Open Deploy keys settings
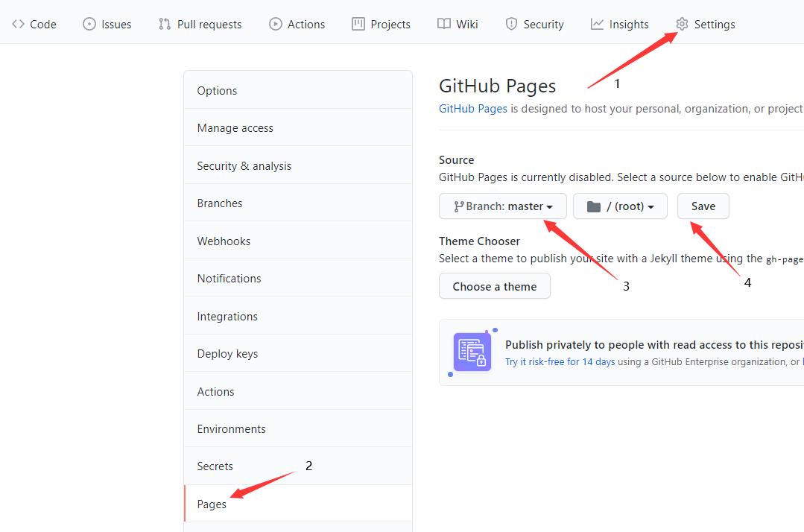Screen dimensions: 804x532 pyautogui.click(x=298, y=354)
